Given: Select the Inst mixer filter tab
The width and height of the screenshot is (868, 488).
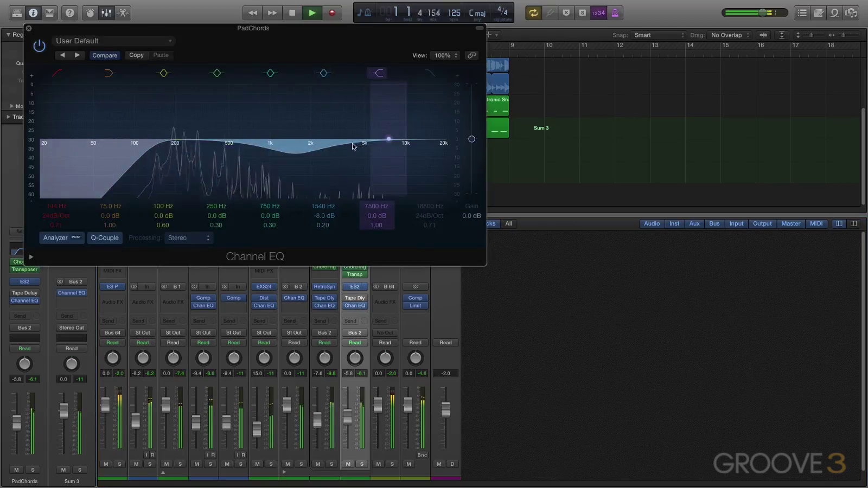Looking at the screenshot, I should [674, 223].
